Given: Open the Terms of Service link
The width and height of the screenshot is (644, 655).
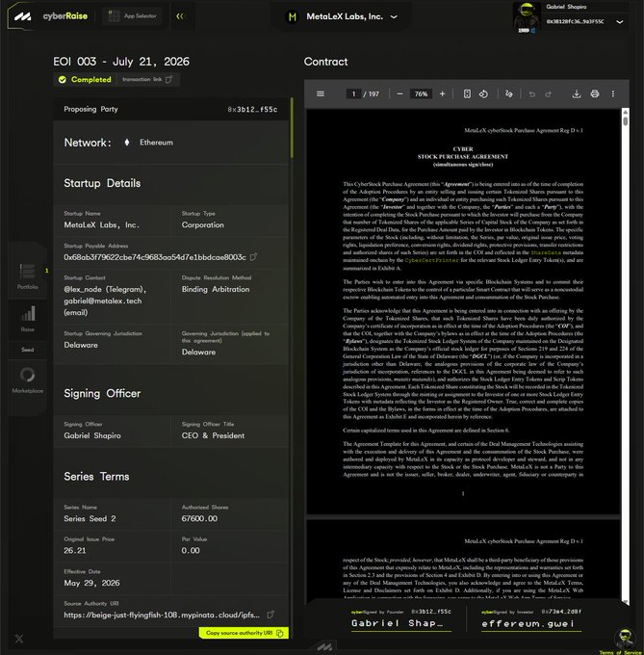Looking at the screenshot, I should coord(620,652).
